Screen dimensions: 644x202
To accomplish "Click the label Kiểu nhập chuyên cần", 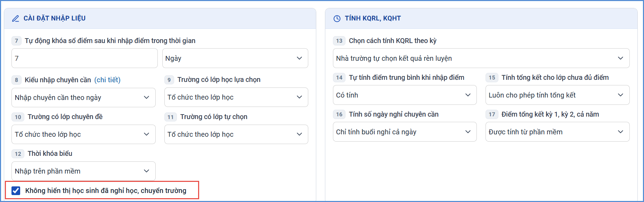I will click(x=58, y=80).
